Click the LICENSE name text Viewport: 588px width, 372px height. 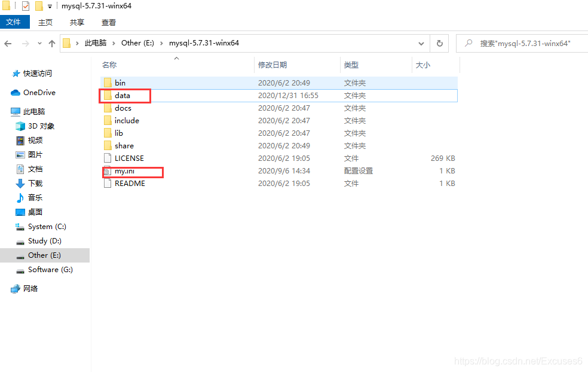tap(129, 158)
